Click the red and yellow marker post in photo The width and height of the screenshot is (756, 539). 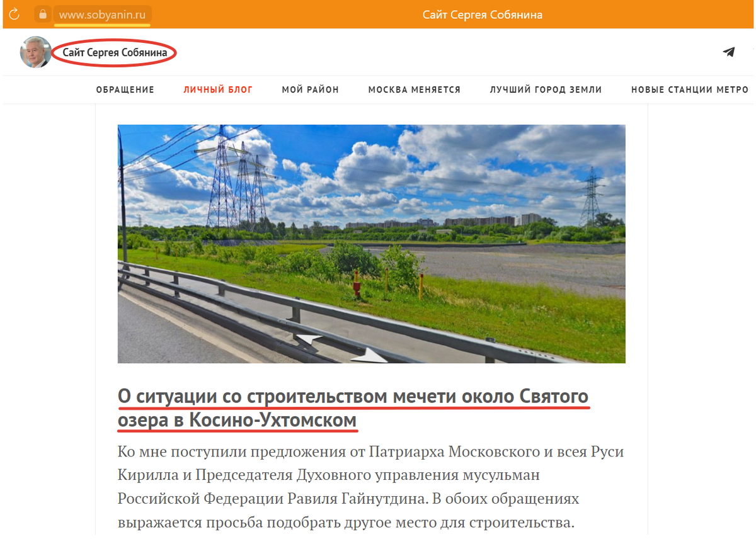357,285
